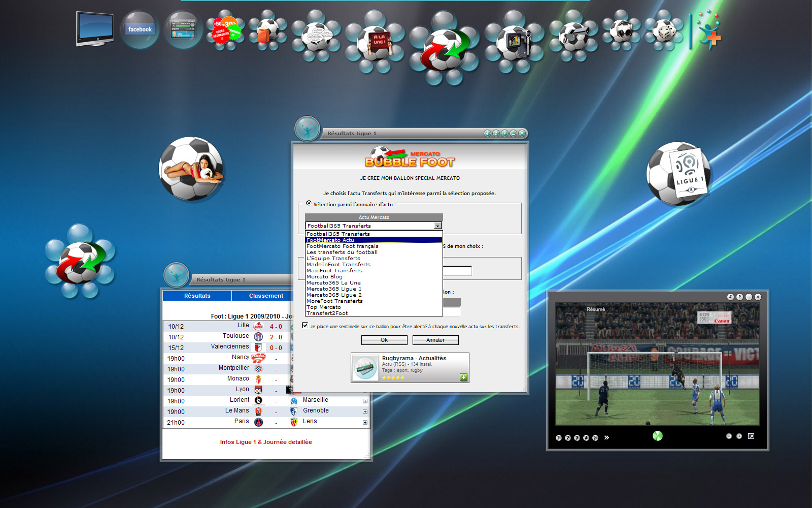Image resolution: width=812 pixels, height=508 pixels.
Task: Choose 'Mercato Blog' option
Action: 374,276
